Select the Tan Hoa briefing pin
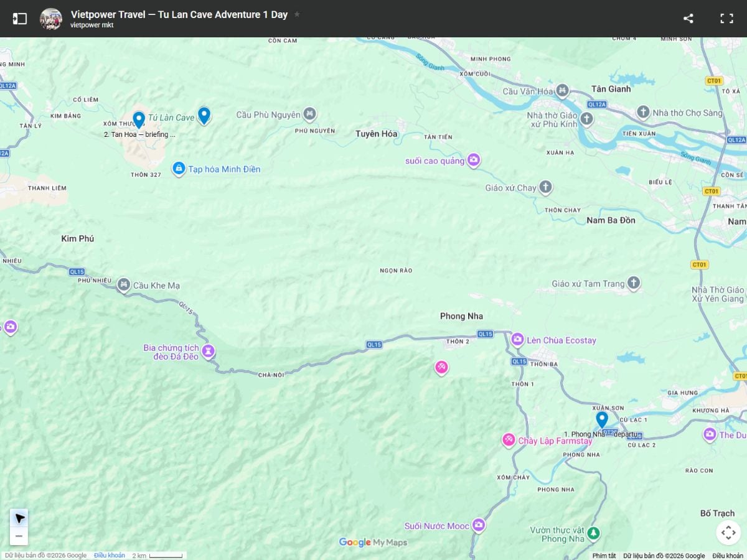The image size is (747, 560). (139, 119)
